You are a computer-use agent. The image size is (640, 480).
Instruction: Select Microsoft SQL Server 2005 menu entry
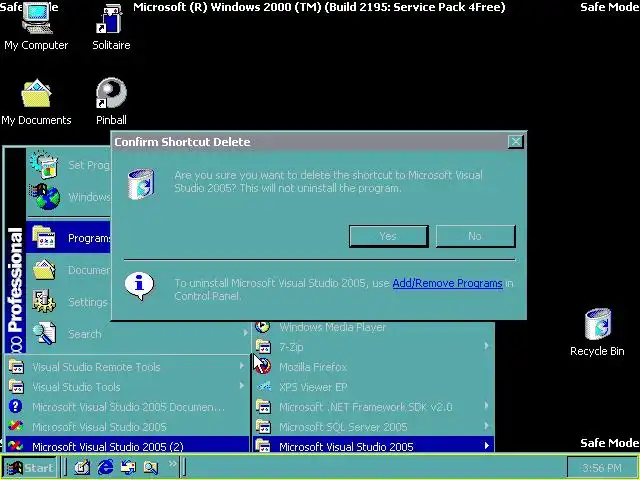coord(373,427)
